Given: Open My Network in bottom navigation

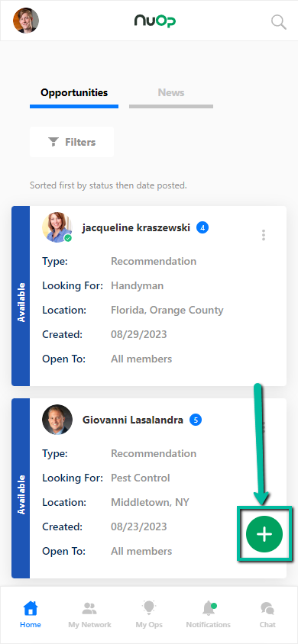Looking at the screenshot, I should [x=89, y=614].
